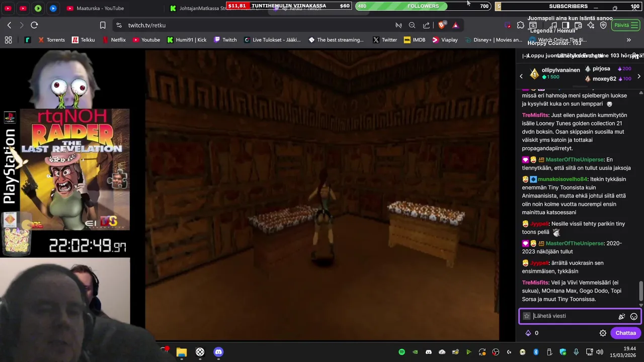Open site settings icon in the address bar
Screen dimensions: 644x362
click(x=118, y=25)
